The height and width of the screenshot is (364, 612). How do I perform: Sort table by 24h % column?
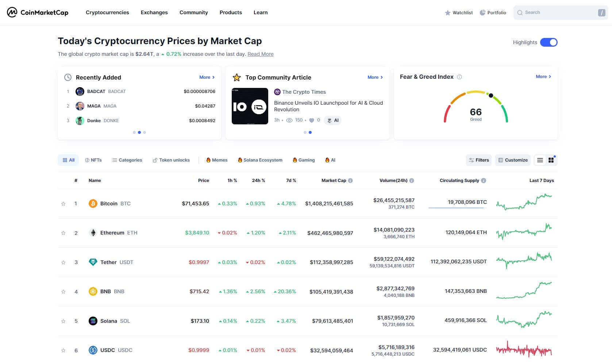click(x=258, y=181)
